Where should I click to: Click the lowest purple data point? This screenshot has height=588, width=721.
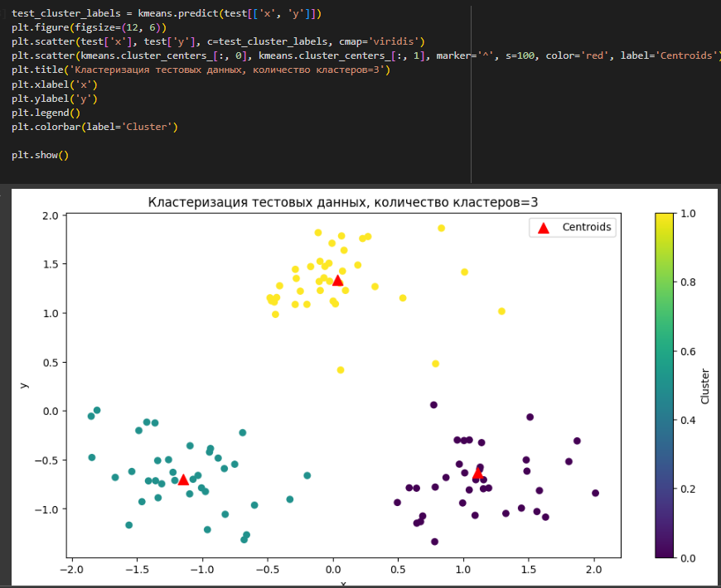[x=434, y=542]
